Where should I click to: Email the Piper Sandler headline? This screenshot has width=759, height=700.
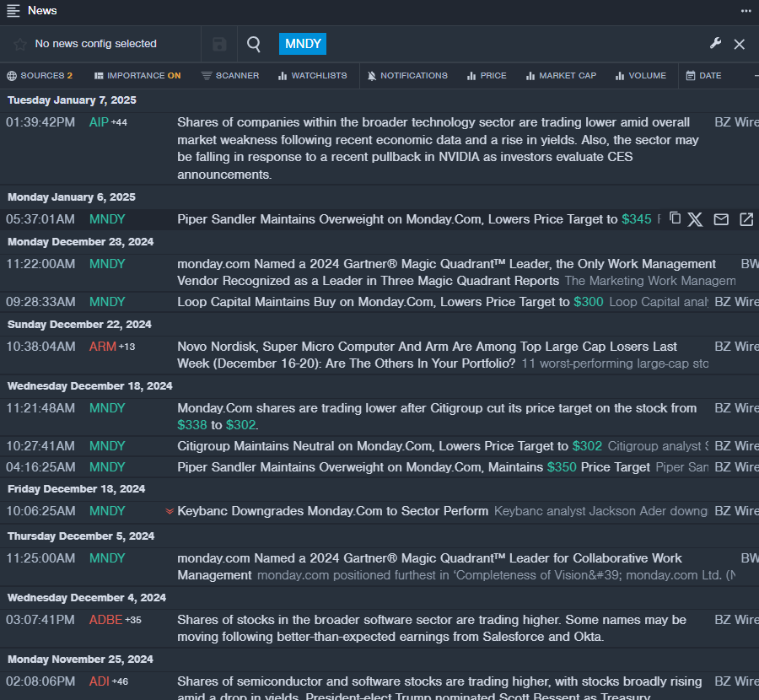point(721,219)
